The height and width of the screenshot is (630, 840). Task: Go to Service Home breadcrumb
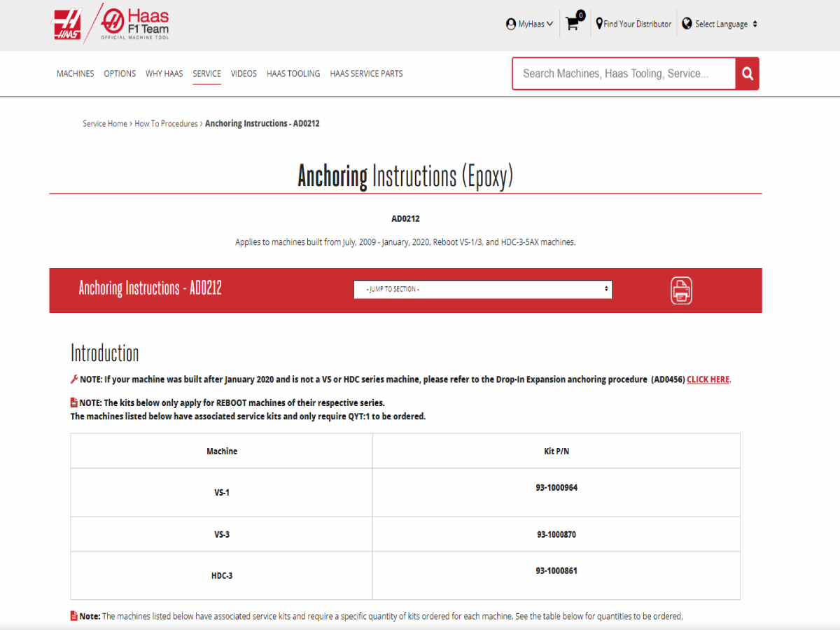(x=105, y=123)
